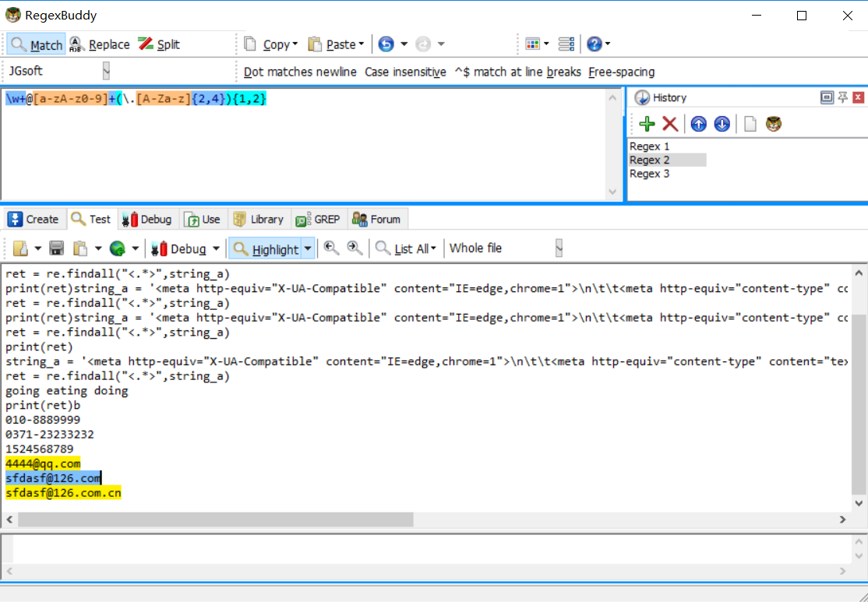Close the History panel
Image resolution: width=868 pixels, height=602 pixels.
click(858, 97)
